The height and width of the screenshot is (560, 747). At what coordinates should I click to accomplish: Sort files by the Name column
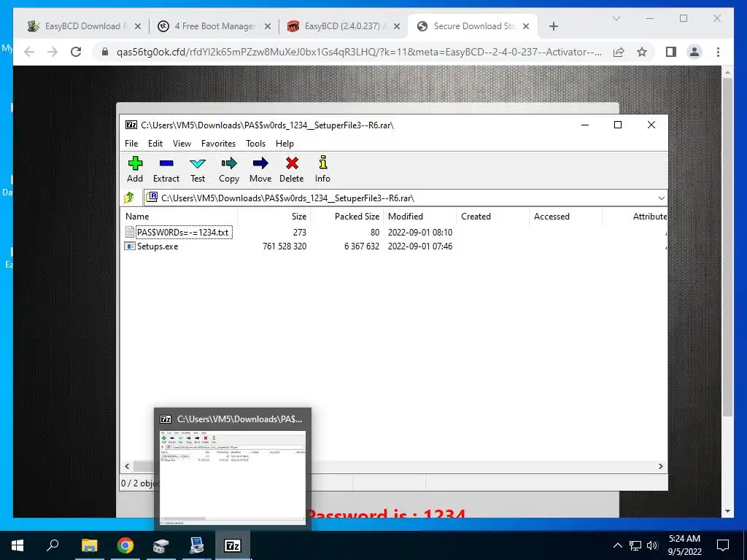[179, 216]
